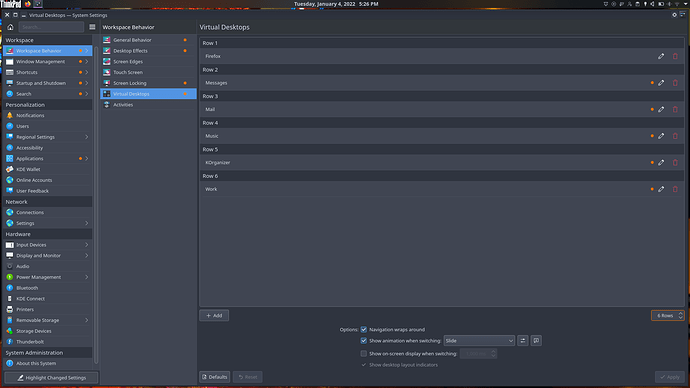Open General Behavior page
Image resolution: width=690 pixels, height=388 pixels.
[148, 40]
